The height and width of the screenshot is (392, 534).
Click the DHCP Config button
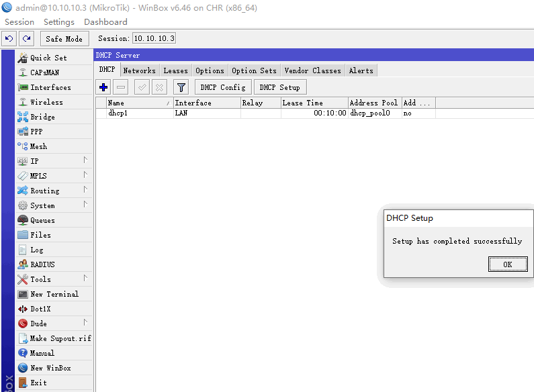223,87
